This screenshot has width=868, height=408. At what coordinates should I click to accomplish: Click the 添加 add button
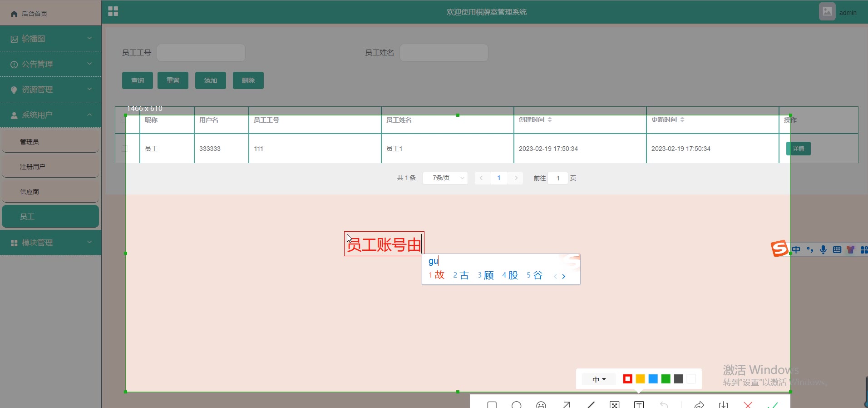point(210,80)
